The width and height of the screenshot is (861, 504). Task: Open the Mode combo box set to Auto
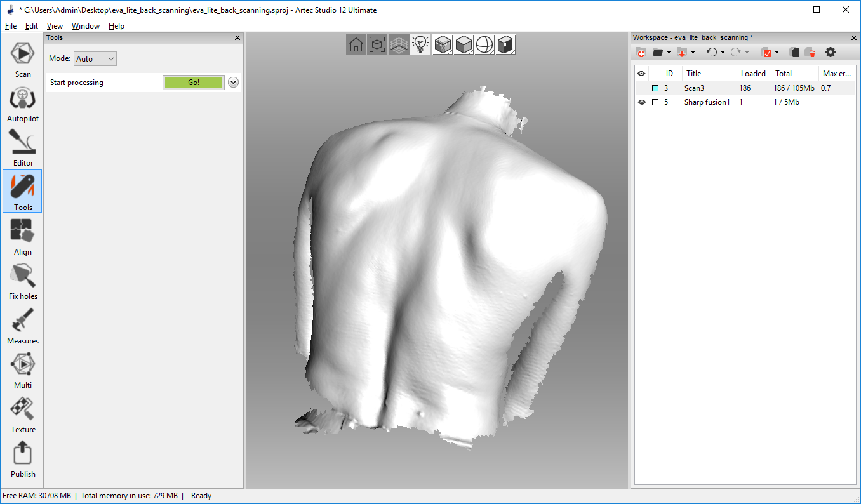coord(95,59)
